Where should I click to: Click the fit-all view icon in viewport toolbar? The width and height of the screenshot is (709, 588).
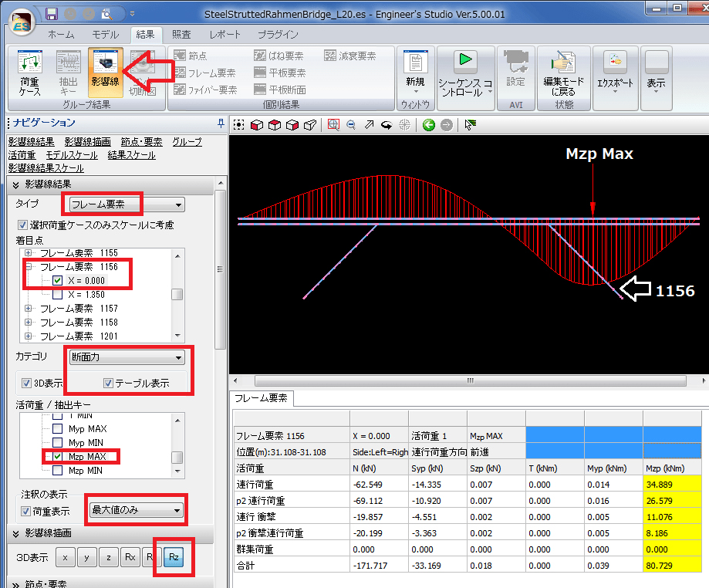point(239,125)
